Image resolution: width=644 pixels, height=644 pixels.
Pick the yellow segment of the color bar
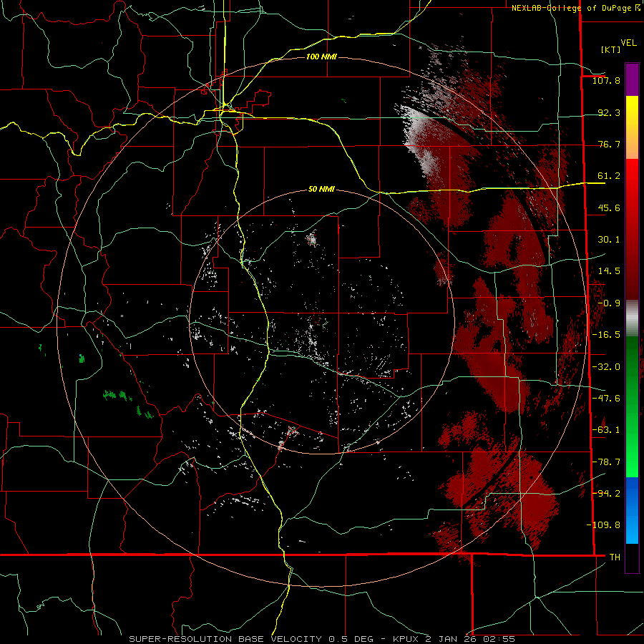[632, 127]
